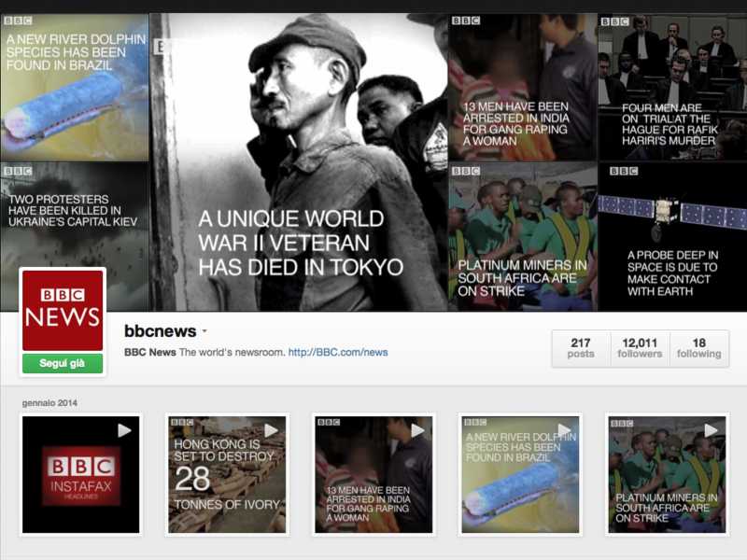Open the grid post about dolphin species in Brazil
This screenshot has height=560, width=747.
click(521, 475)
